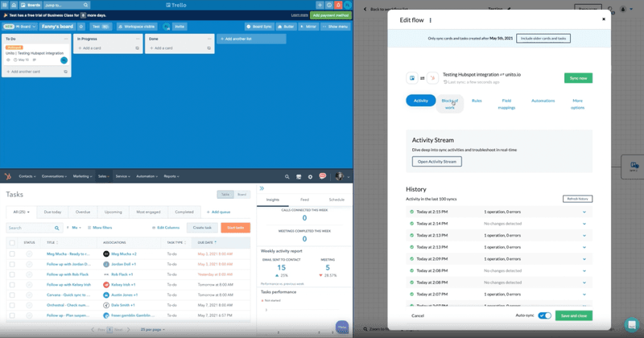Viewport: 644px width, 338px height.
Task: Click Add payment method in Trello
Action: [x=331, y=15]
